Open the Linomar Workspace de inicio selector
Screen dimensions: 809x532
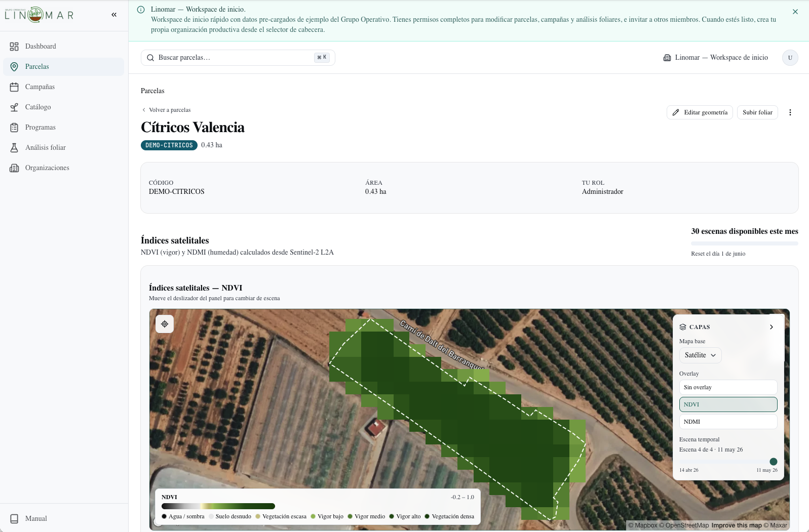716,58
